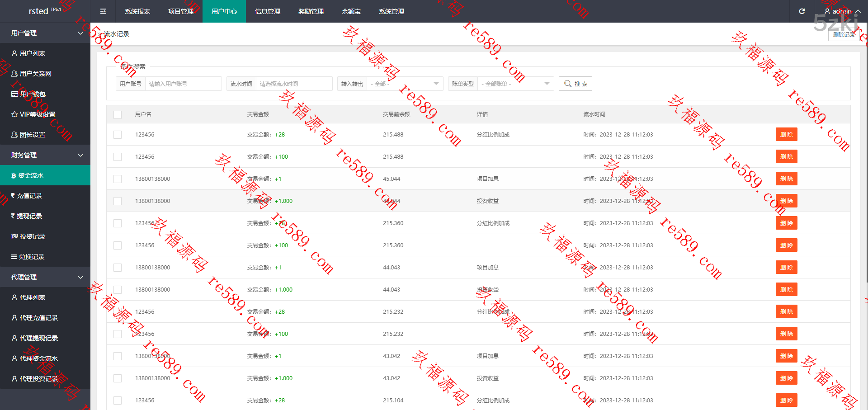868x410 pixels.
Task: Toggle the select-all checkbox in table header
Action: point(118,114)
